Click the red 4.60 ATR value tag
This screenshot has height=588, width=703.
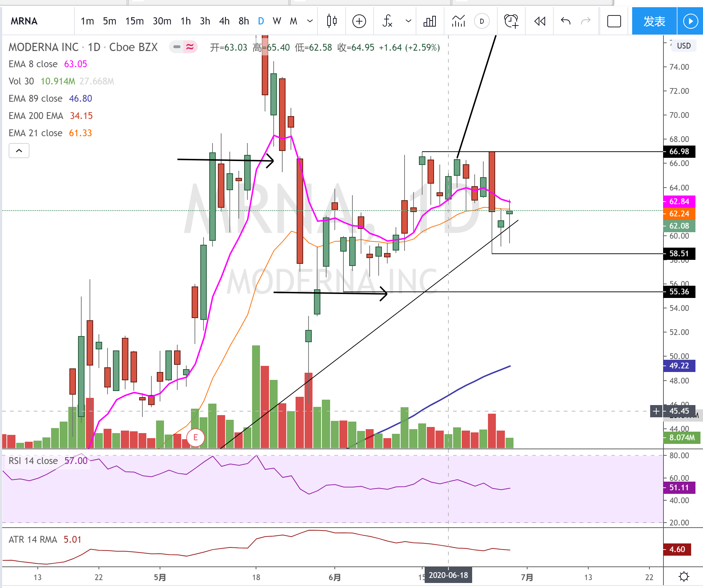pos(677,549)
